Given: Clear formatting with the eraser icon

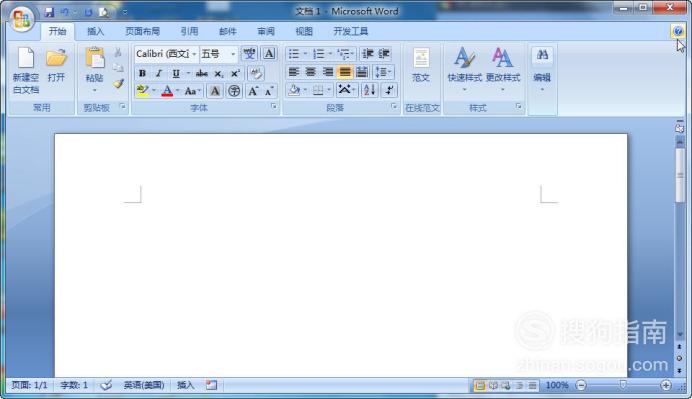Looking at the screenshot, I should point(256,73).
